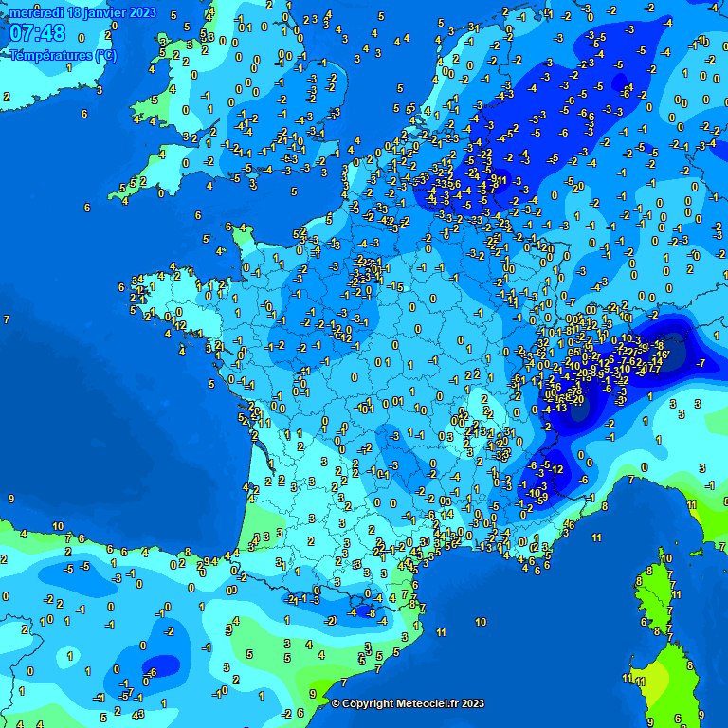Click the -6 reading in central Spain
Viewport: 728px width, 728px height.
click(152, 672)
